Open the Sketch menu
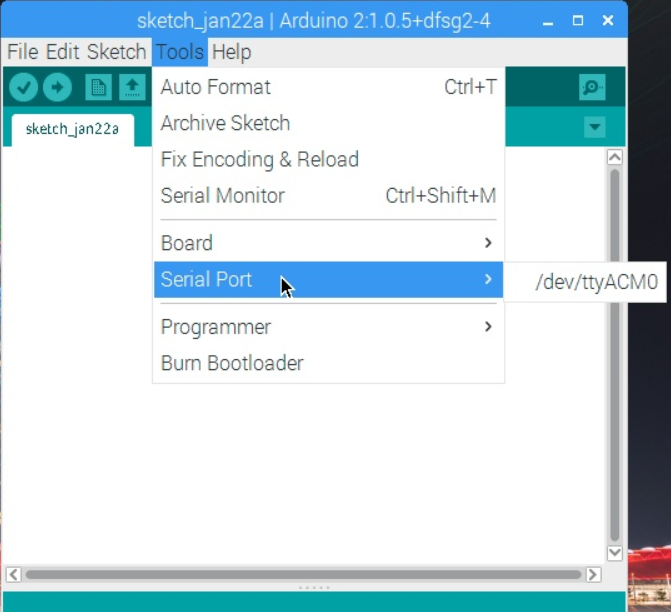 116,52
